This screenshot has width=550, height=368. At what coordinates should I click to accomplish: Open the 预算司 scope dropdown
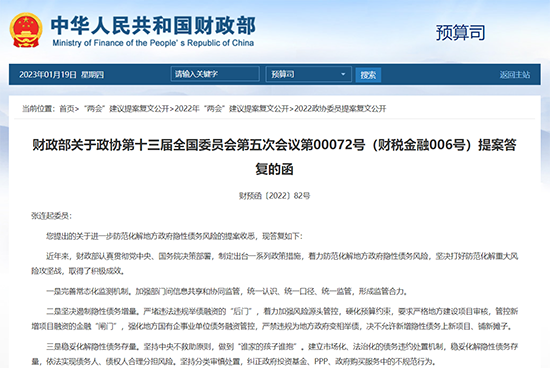[x=308, y=74]
